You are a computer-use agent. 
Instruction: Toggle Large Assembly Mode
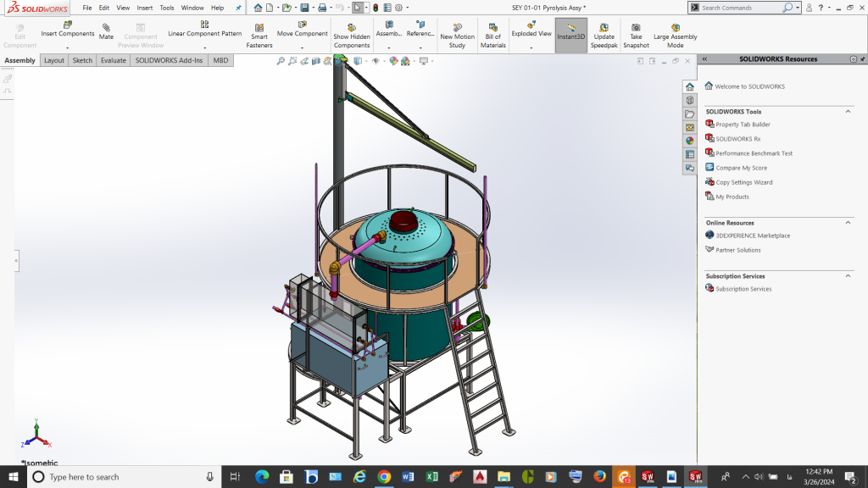click(x=675, y=28)
